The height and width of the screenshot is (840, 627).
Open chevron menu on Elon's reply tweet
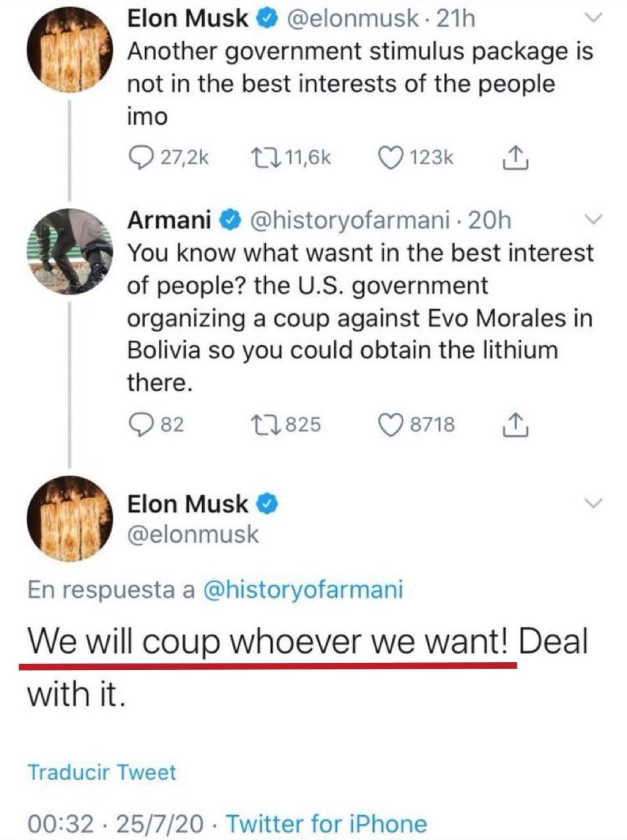[592, 504]
